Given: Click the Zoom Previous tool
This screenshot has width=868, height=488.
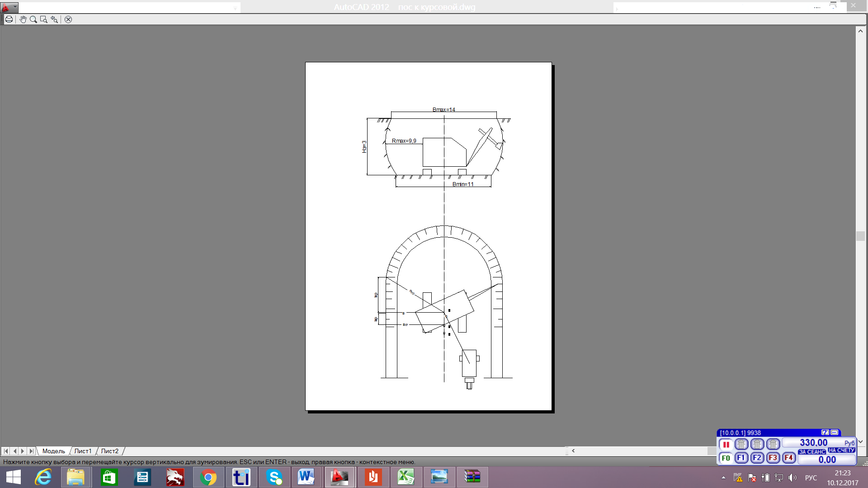Looking at the screenshot, I should pos(54,19).
